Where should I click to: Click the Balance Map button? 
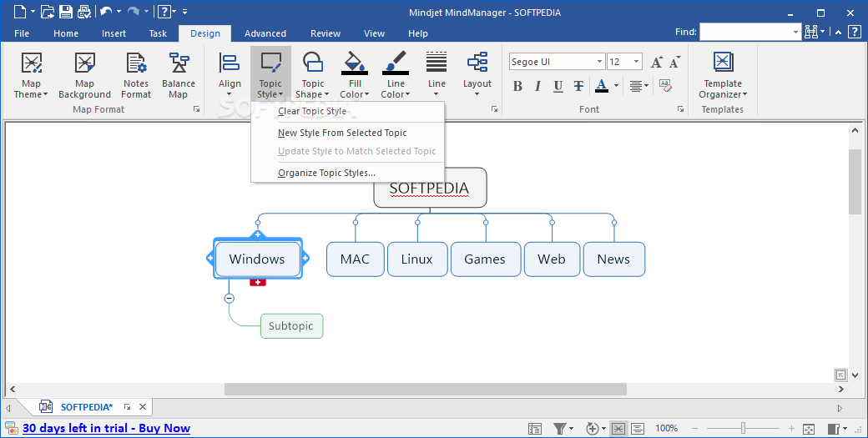179,76
